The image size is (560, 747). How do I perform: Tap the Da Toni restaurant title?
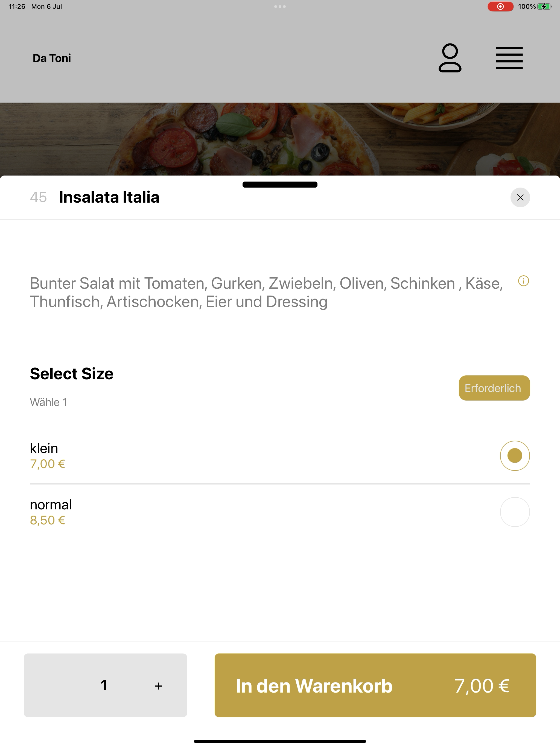[x=52, y=58]
